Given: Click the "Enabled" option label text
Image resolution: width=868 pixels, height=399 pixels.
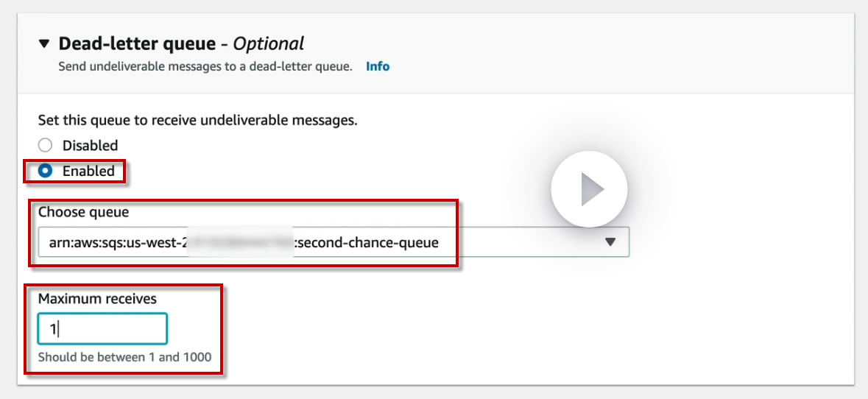Looking at the screenshot, I should coord(88,171).
